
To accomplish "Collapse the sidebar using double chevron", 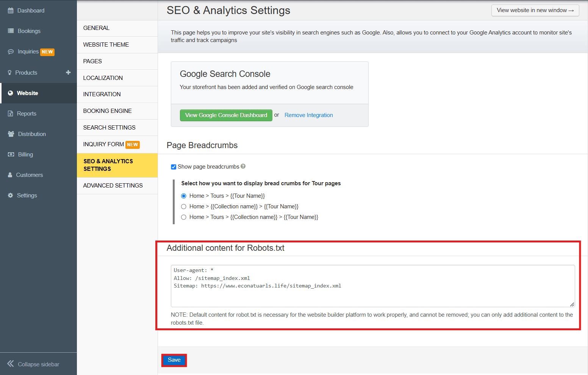I will coord(11,364).
